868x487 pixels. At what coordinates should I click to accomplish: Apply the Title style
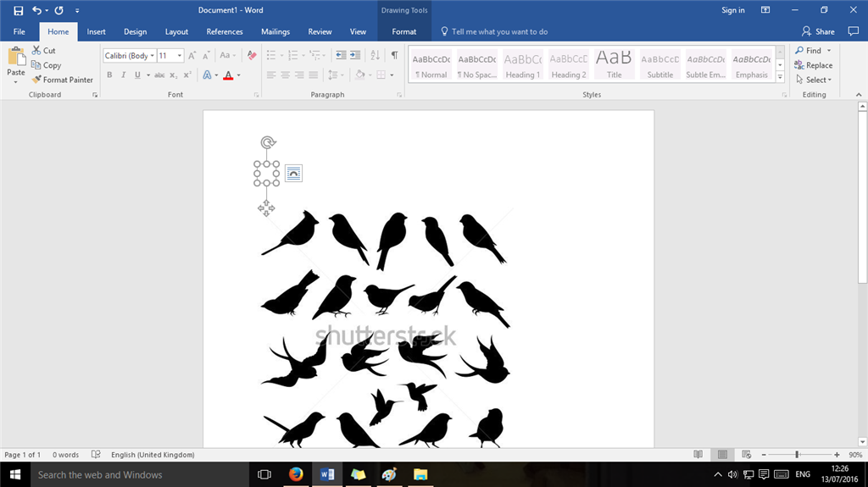coord(614,64)
